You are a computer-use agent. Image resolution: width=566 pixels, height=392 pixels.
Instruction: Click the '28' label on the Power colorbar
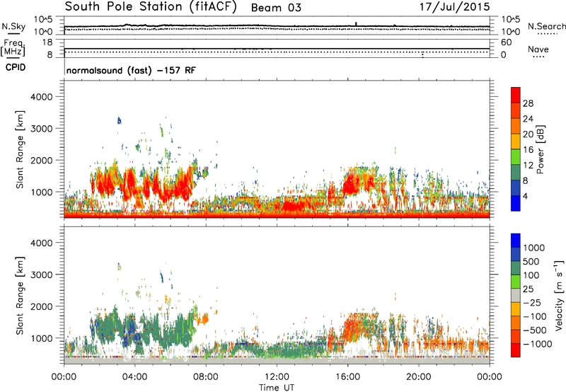coord(528,103)
